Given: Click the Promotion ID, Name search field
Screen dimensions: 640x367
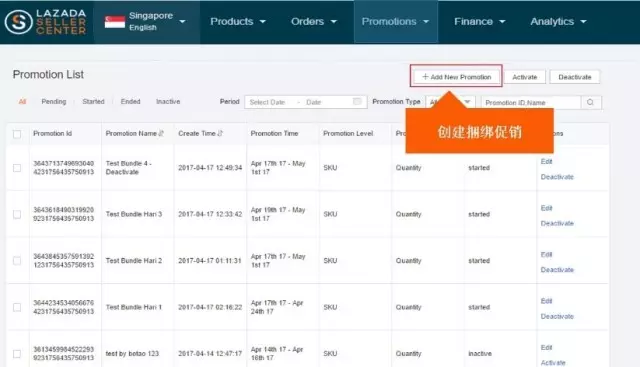Looking at the screenshot, I should click(x=531, y=102).
